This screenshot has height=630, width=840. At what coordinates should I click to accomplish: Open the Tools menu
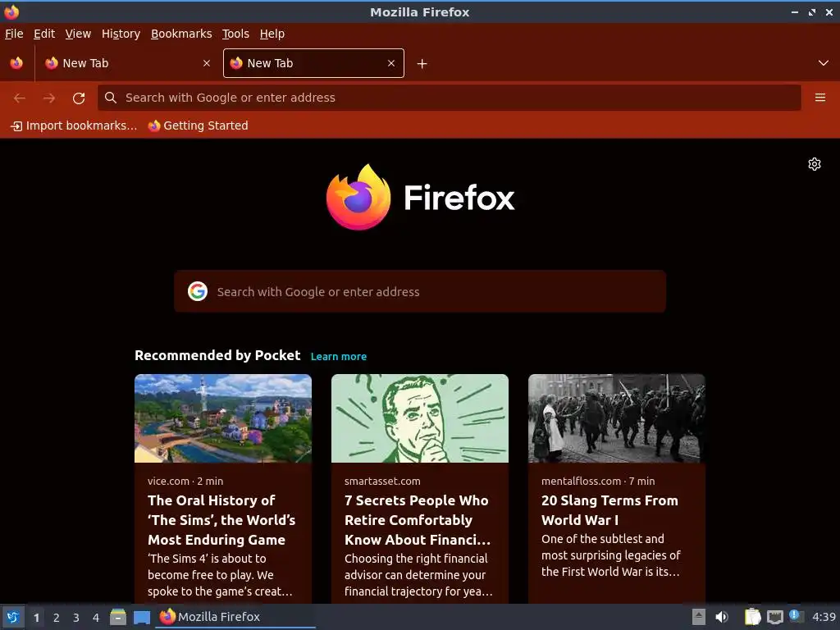[235, 34]
